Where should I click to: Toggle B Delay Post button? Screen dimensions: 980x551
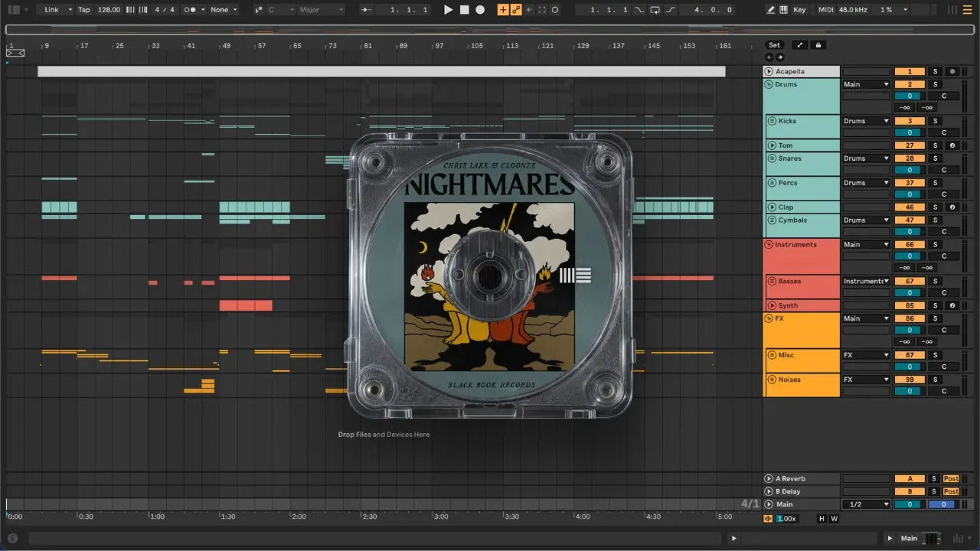click(x=951, y=491)
